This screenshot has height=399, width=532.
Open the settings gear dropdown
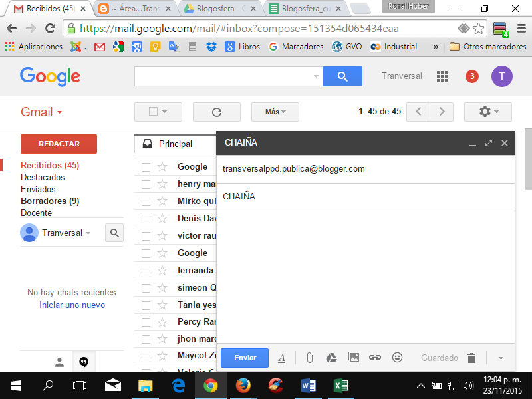point(488,112)
